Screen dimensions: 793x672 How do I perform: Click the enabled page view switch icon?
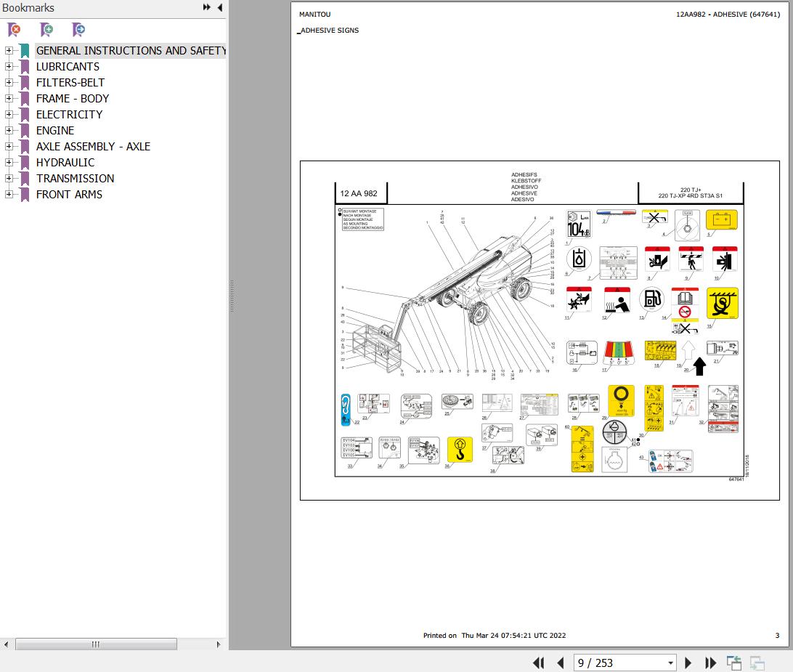coord(734,663)
